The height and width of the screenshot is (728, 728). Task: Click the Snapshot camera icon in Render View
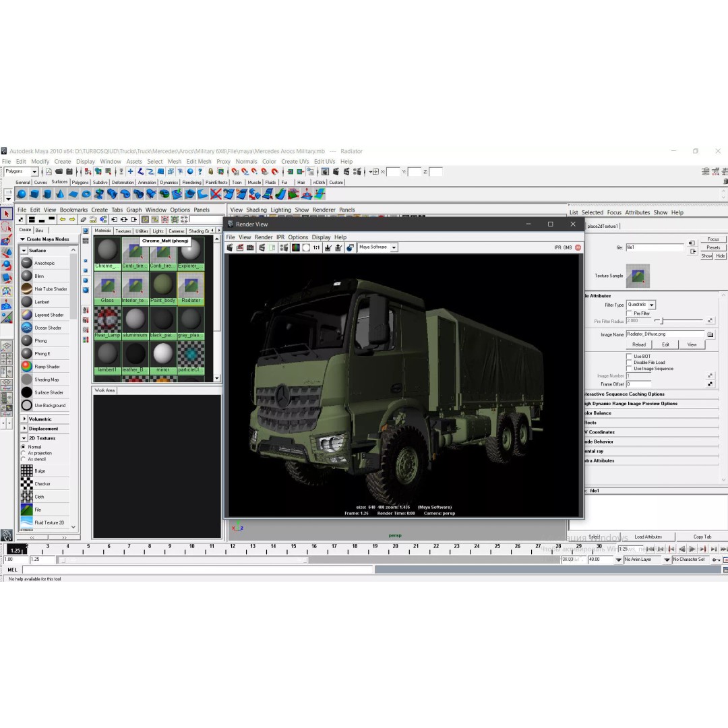click(x=250, y=247)
